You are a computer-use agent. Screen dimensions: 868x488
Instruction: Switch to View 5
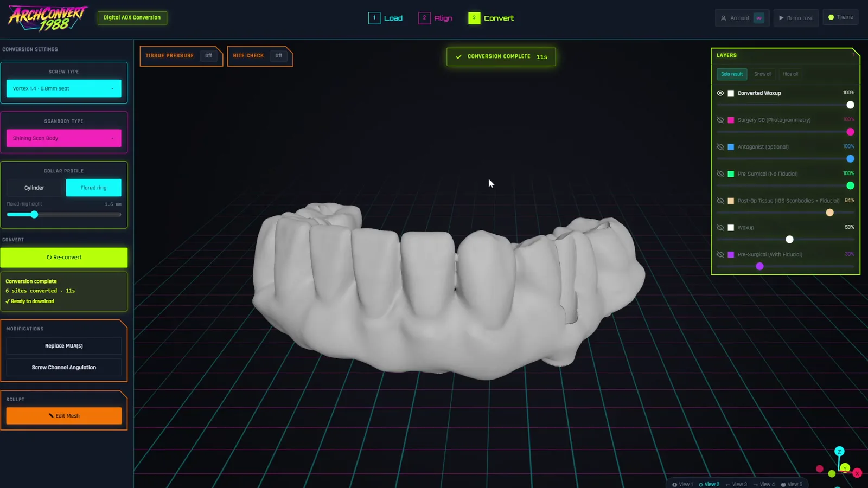792,484
